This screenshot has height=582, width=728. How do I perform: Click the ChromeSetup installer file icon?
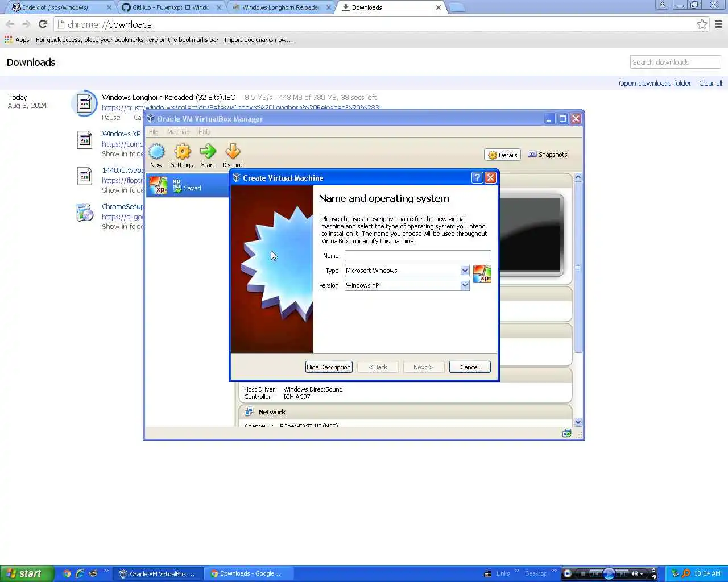(85, 213)
